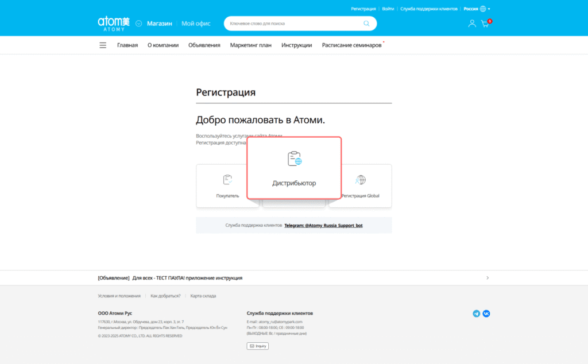Focus the keyword search input field
This screenshot has width=588, height=364.
(x=293, y=24)
